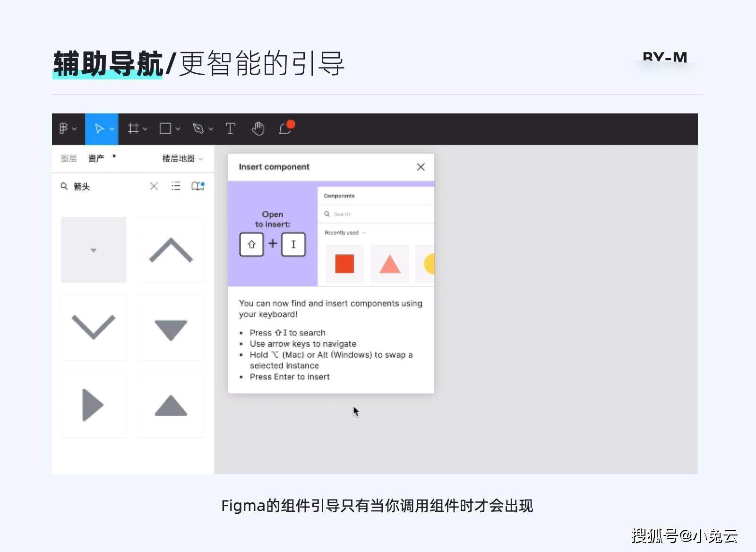Click the 'Press ⇧I to search' tip
Screen dimensions: 756x552
pos(287,333)
